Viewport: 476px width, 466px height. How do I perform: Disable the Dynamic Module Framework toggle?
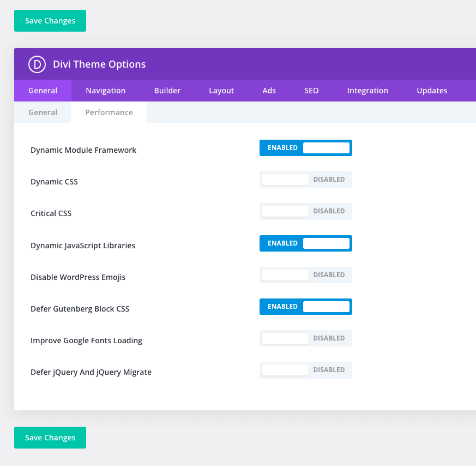[x=306, y=148]
